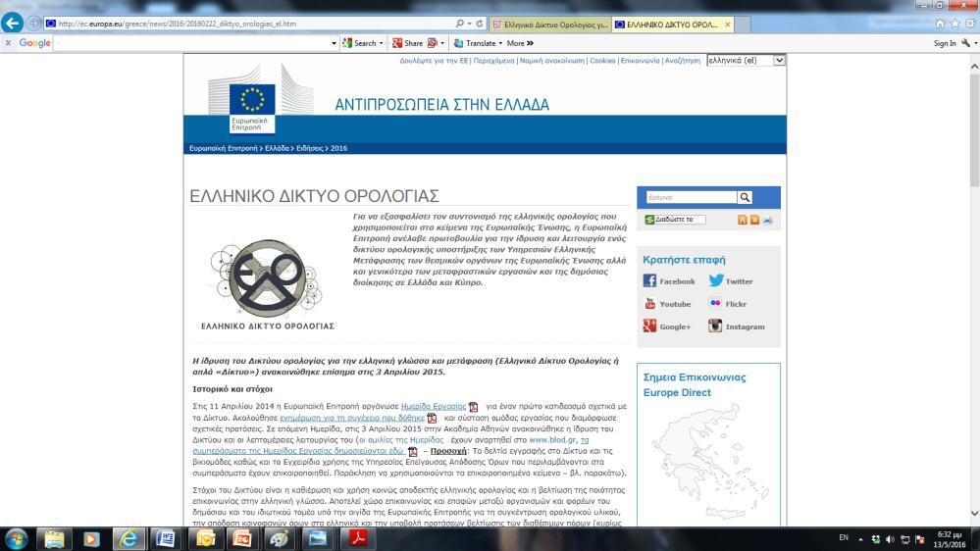The image size is (980, 551).
Task: Open browser Tools gear icon
Action: tap(969, 24)
